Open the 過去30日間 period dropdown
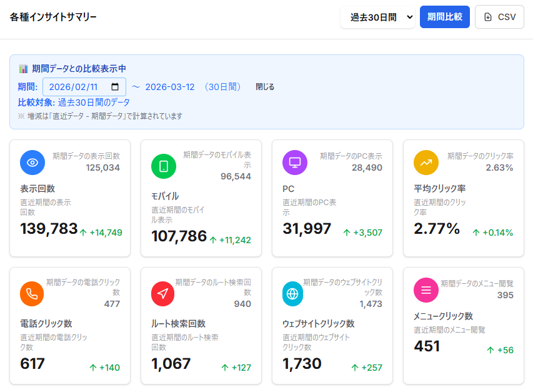 (x=377, y=18)
